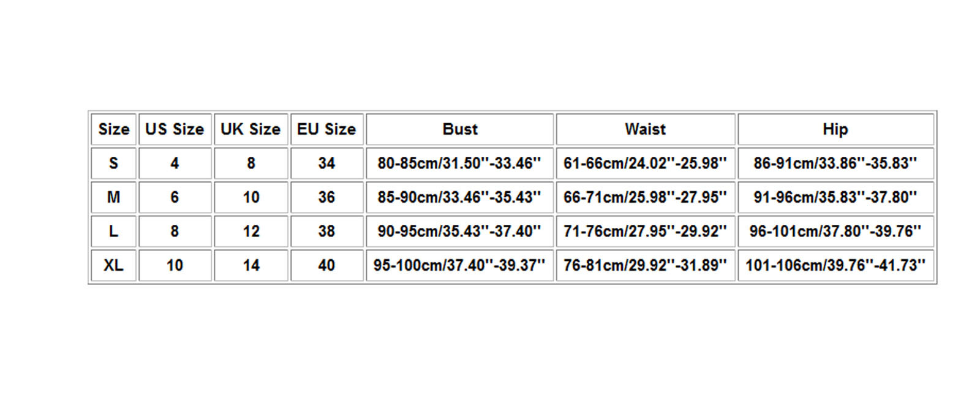Image resolution: width=980 pixels, height=411 pixels.
Task: Click hip value 96-101cm/37.80''-39.76''
Action: 835,231
